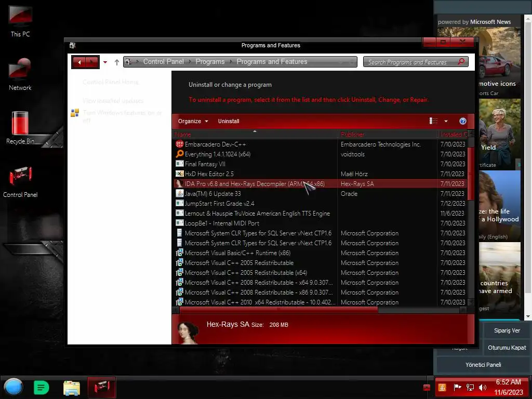Click the taskbar clock showing 6:52 AM

508,387
